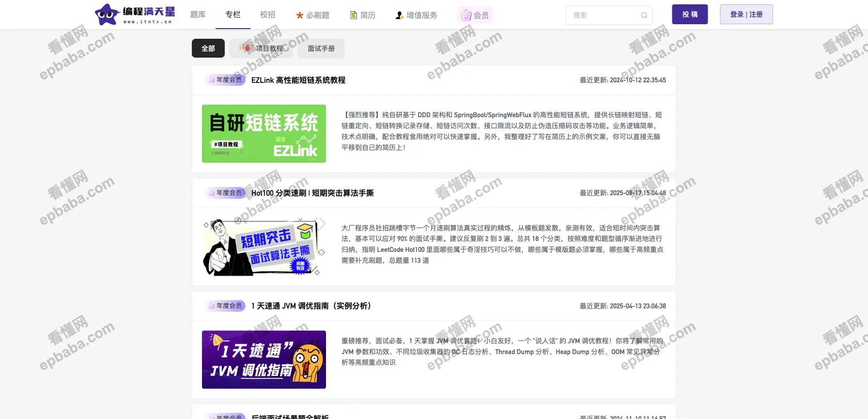Screen dimensions: 868x419
Task: Click the 投稿 button
Action: (x=690, y=15)
